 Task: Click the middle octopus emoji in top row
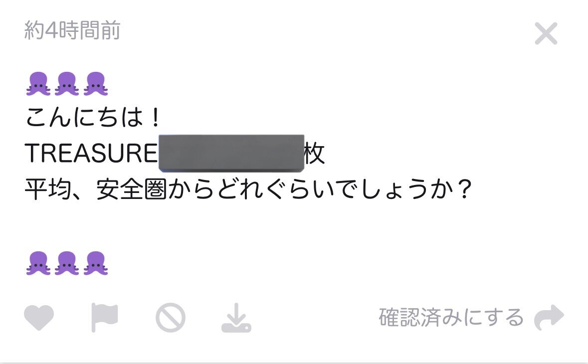click(x=67, y=84)
